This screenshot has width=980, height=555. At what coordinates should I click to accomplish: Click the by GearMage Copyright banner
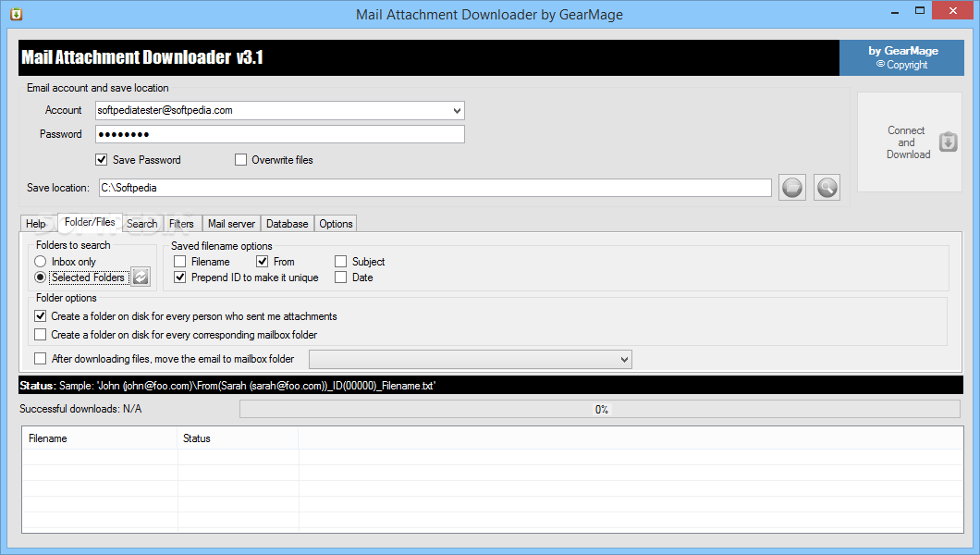pyautogui.click(x=901, y=57)
